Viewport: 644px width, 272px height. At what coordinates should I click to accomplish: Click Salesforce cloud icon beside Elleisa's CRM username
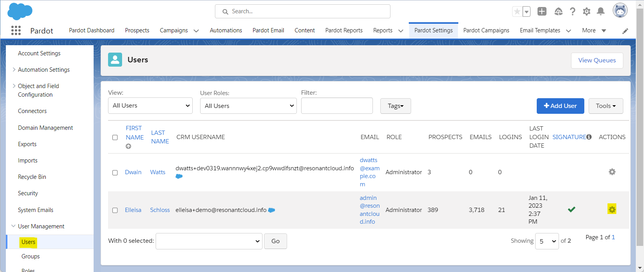click(271, 210)
